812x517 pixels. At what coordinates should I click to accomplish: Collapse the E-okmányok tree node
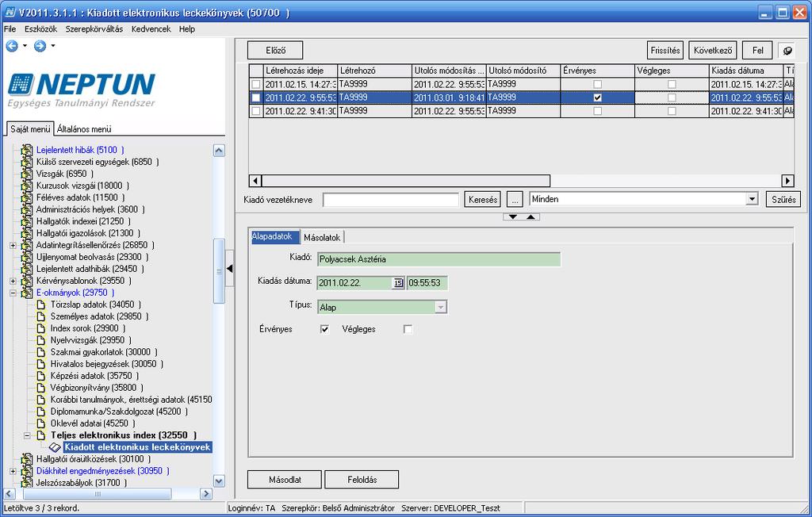pyautogui.click(x=13, y=293)
